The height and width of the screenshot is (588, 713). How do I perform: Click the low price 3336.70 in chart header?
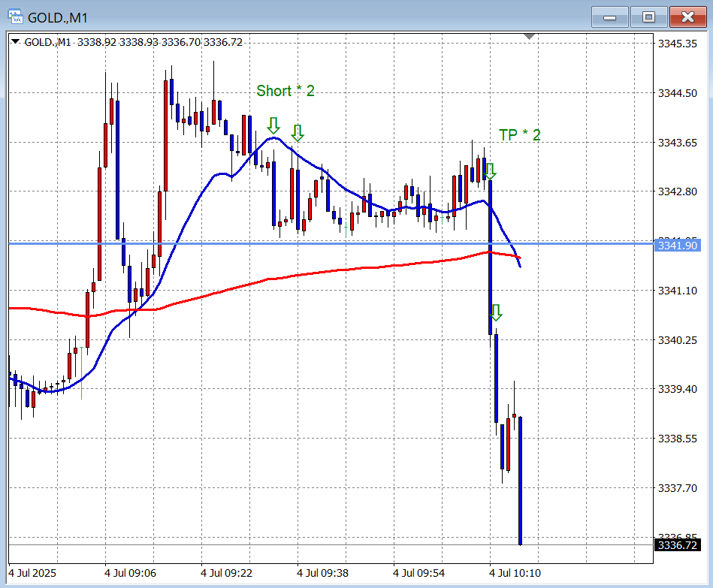click(181, 42)
